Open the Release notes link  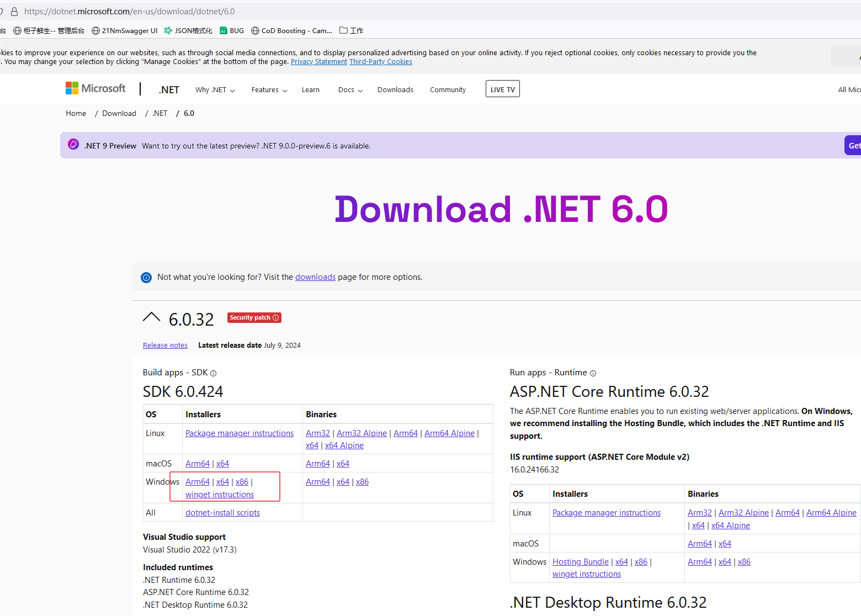point(164,345)
